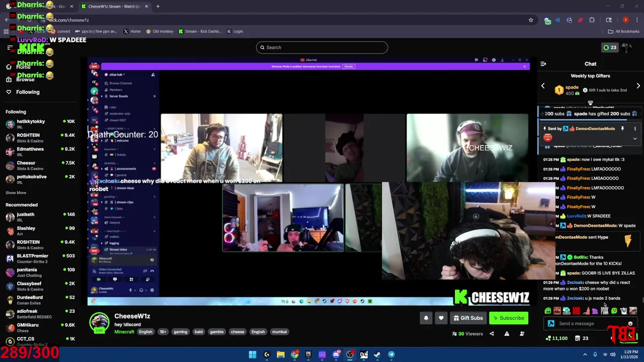Open the emoji picker in chat
Viewport: 644px width, 362px height.
(x=630, y=324)
